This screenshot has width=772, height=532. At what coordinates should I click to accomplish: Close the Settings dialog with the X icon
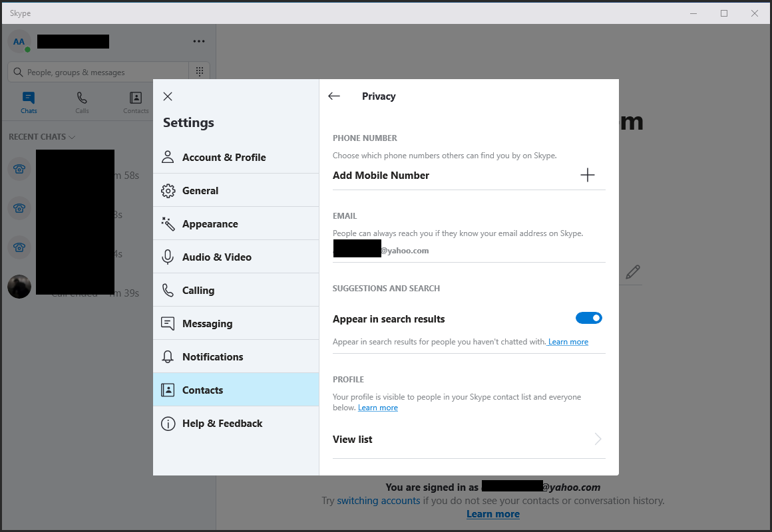pyautogui.click(x=168, y=96)
